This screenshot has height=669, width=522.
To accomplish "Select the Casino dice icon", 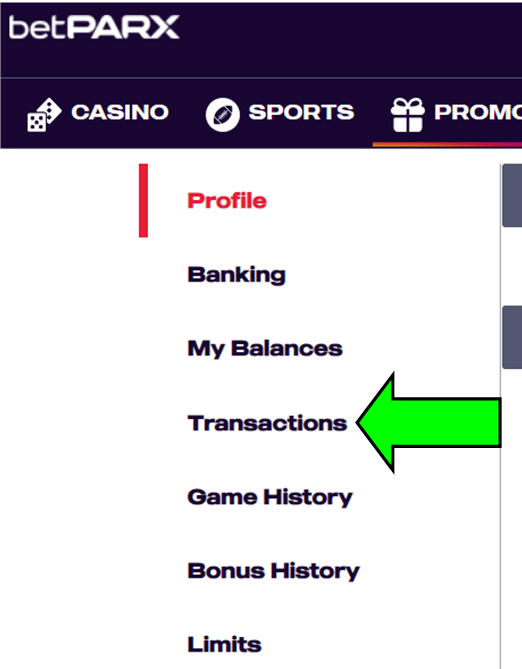I will [x=44, y=114].
